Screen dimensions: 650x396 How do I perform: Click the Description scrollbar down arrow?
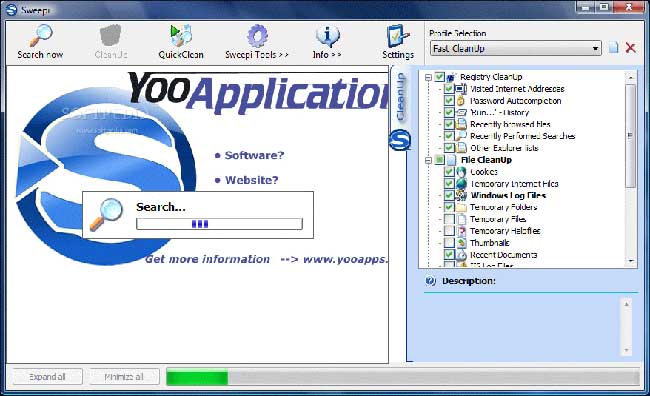(626, 350)
